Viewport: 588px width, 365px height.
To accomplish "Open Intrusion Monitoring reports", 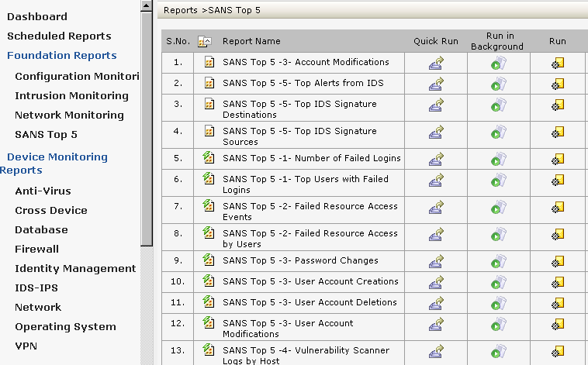I will click(71, 96).
